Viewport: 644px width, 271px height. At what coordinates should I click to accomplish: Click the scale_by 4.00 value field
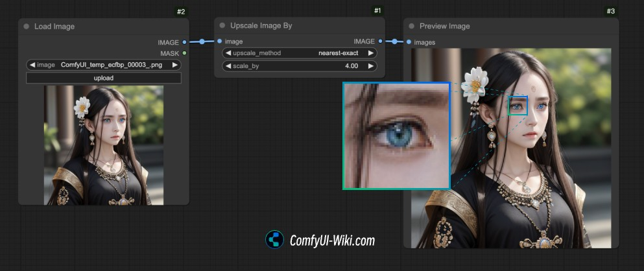[300, 66]
